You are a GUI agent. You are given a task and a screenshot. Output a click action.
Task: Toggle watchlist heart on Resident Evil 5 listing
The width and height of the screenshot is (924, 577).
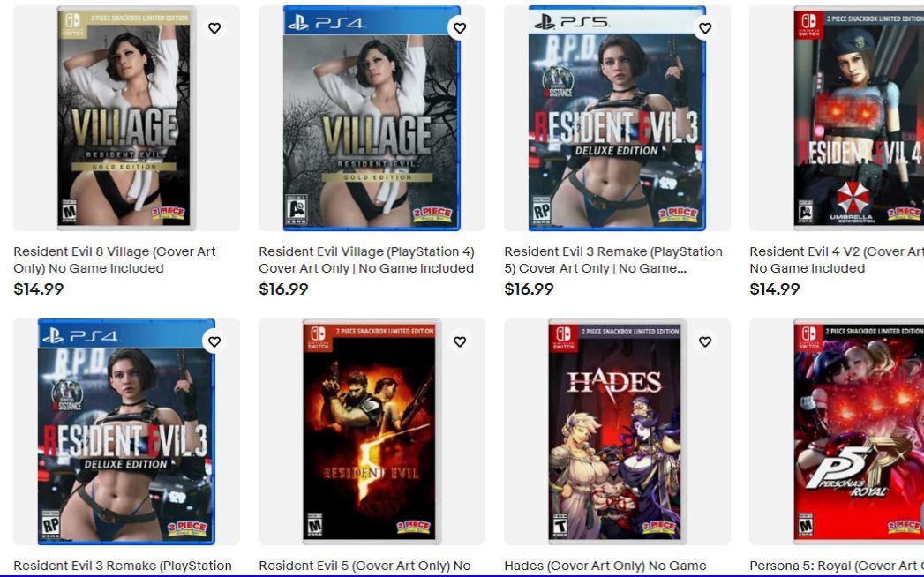click(460, 341)
